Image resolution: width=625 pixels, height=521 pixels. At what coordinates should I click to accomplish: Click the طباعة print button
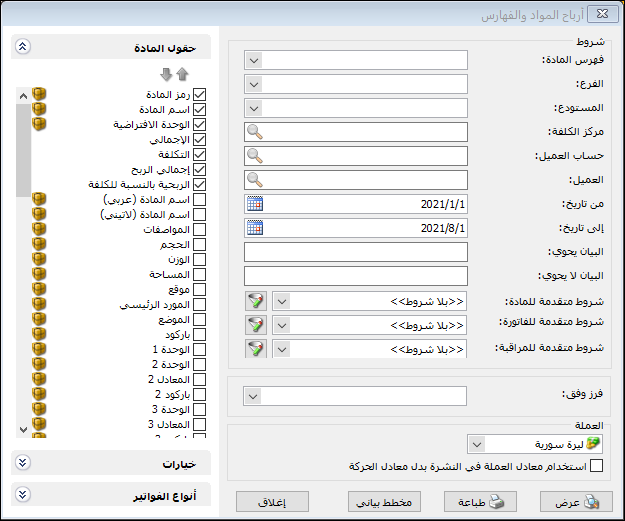(x=480, y=502)
